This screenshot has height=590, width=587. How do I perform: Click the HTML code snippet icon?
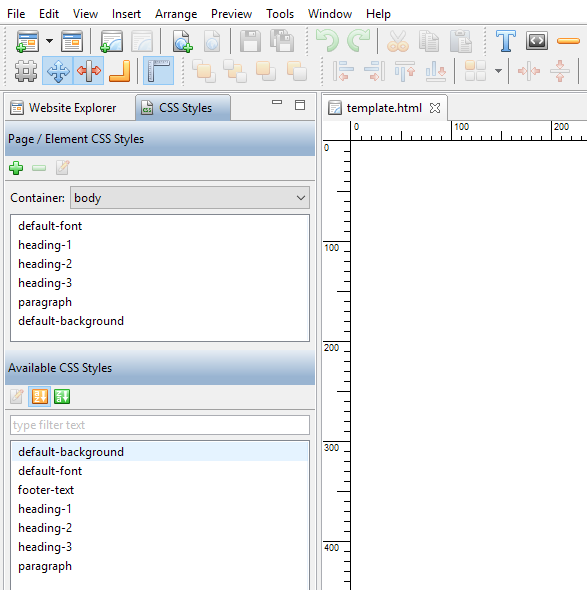(x=537, y=41)
